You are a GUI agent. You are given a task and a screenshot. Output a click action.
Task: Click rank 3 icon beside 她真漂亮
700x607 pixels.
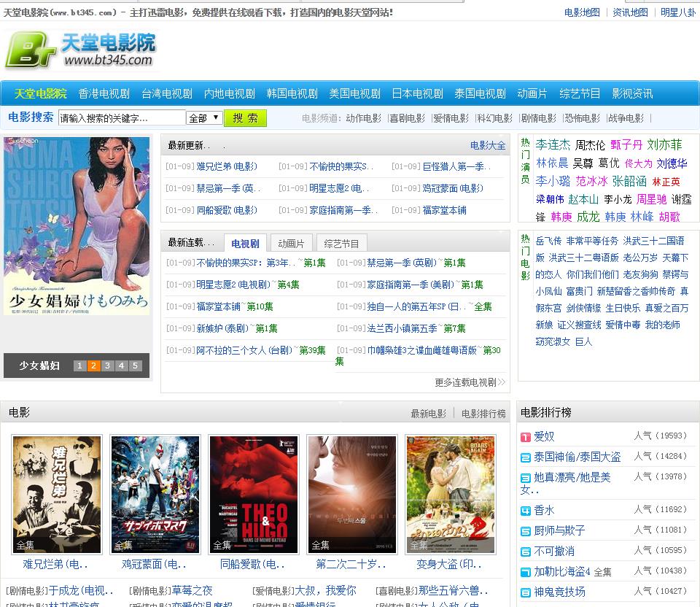pyautogui.click(x=526, y=479)
